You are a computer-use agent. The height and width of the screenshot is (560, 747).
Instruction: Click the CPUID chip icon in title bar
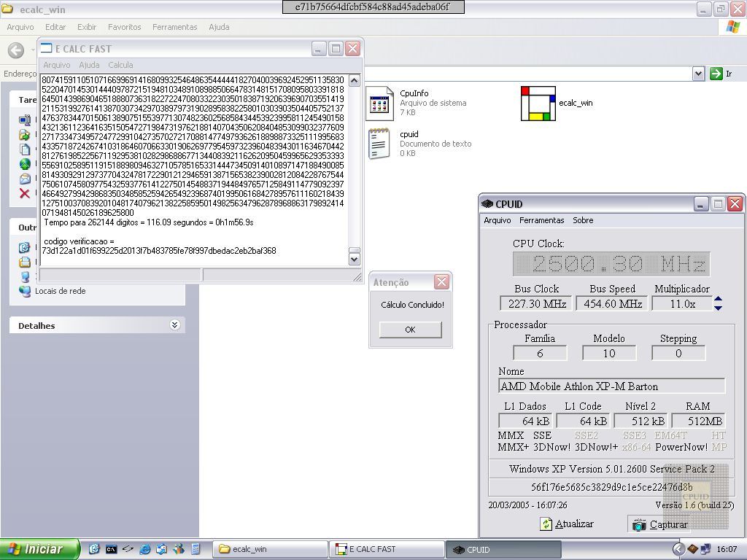(x=487, y=204)
